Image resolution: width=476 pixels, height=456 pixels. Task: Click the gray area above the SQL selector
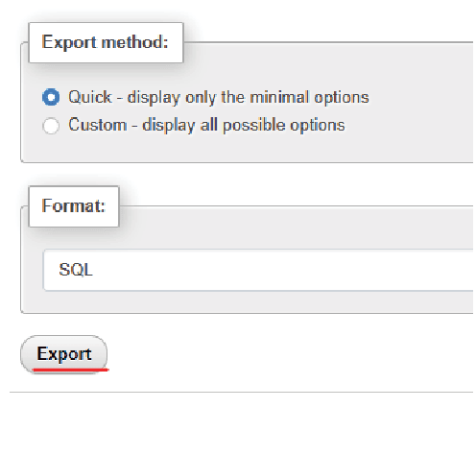[288, 228]
